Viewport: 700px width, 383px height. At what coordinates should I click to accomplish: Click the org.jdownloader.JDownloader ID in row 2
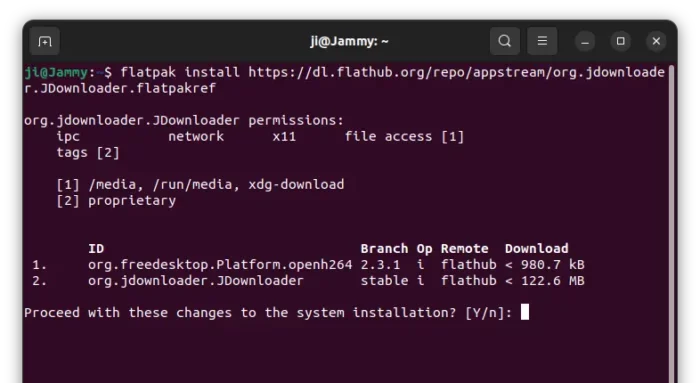click(196, 281)
